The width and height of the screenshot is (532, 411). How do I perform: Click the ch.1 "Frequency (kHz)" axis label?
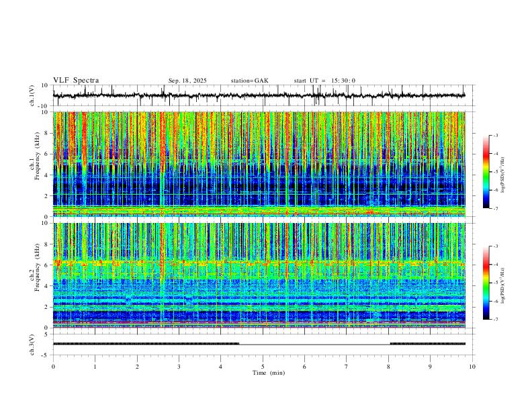(38, 156)
